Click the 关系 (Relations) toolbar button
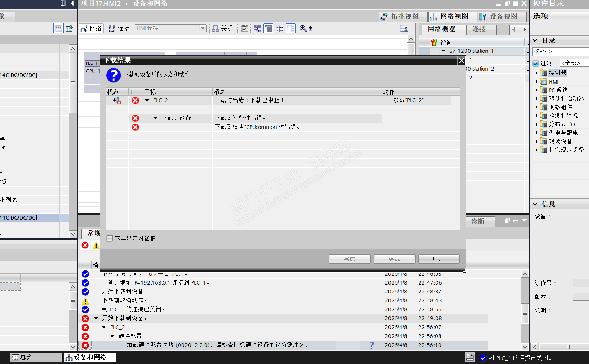589x364 pixels. 222,28
